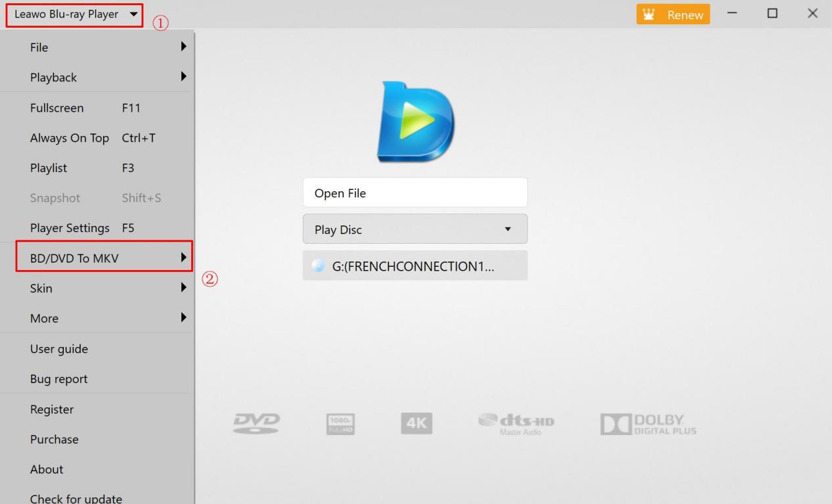This screenshot has height=504, width=832.
Task: Toggle Fullscreen mode from the menu
Action: pyautogui.click(x=85, y=108)
